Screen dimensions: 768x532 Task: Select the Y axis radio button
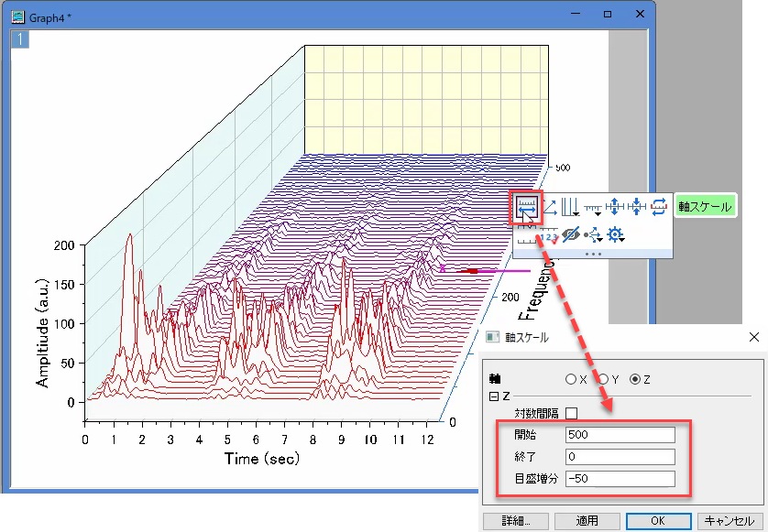(x=603, y=379)
